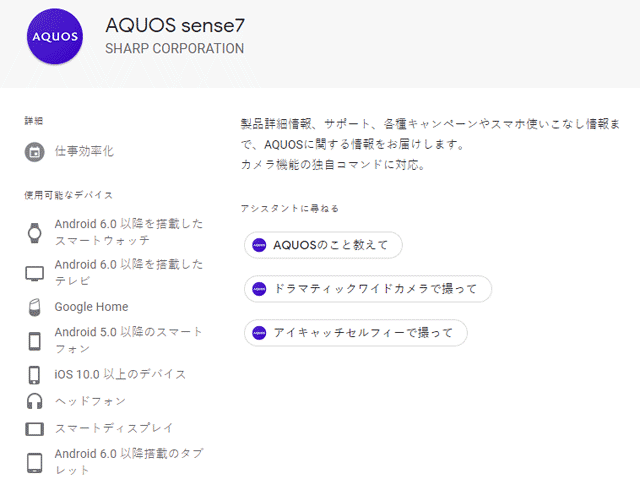
Task: Click the TV device icon
Action: coord(35,273)
